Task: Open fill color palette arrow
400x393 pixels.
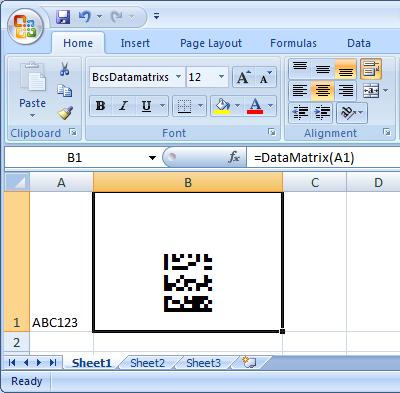Action: 238,106
